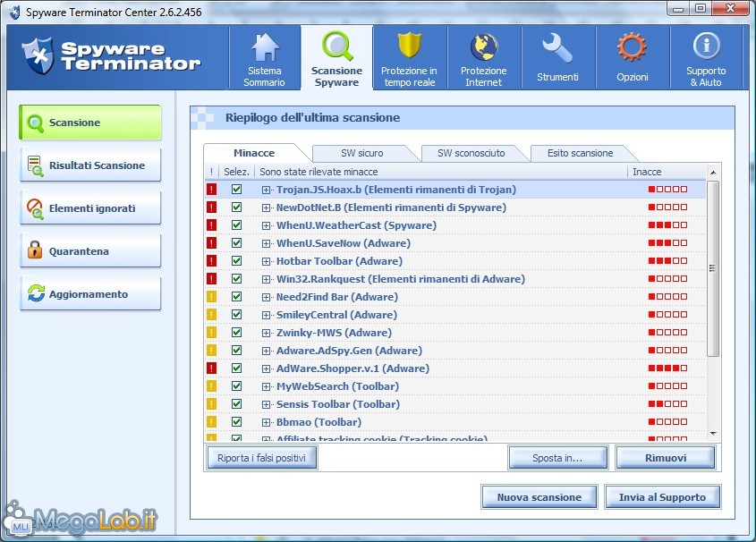Uncheck the Zwinky-MWS checkbox

click(x=236, y=333)
